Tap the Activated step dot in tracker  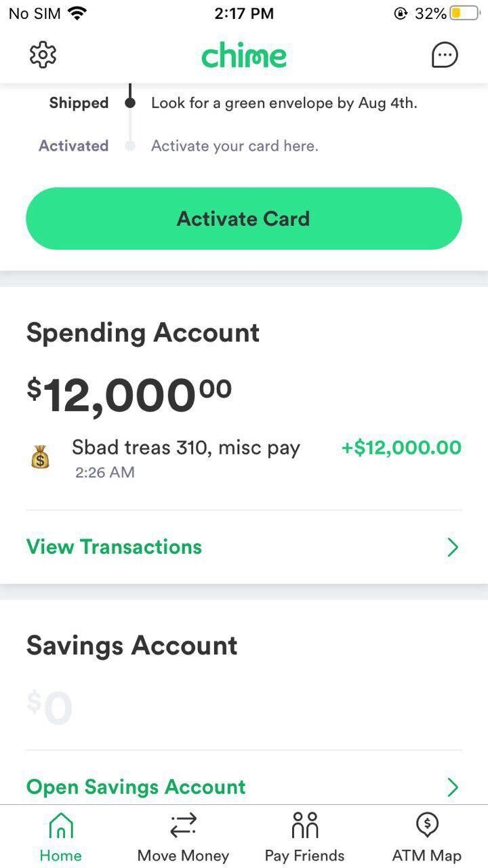131,146
